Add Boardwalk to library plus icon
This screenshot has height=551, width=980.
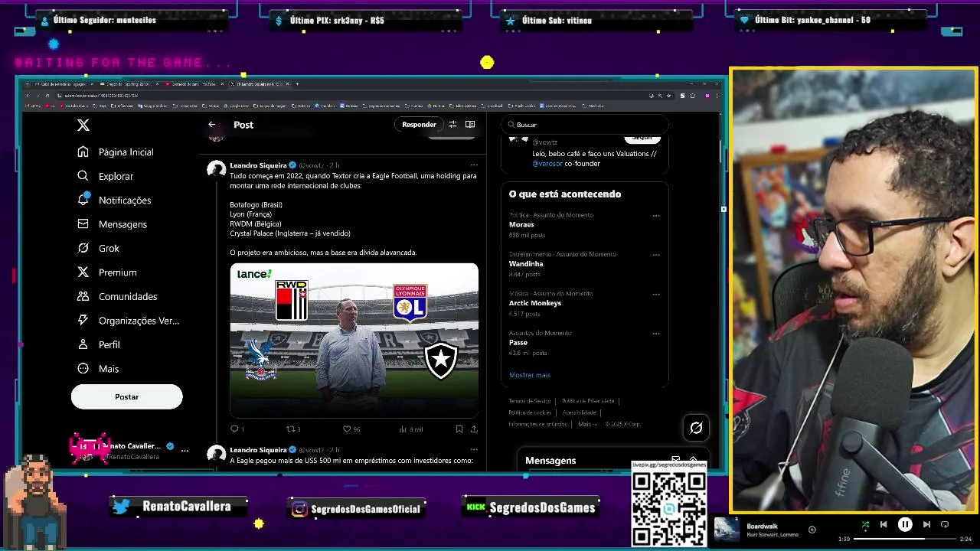click(x=812, y=530)
